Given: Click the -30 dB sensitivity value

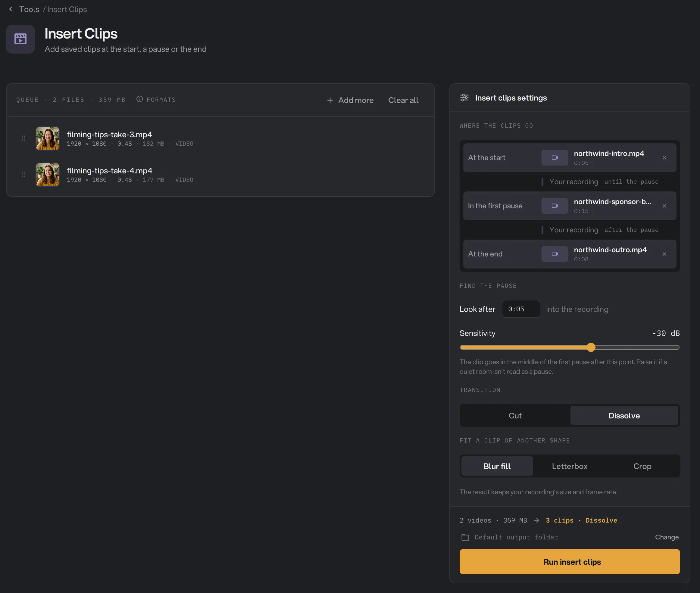Looking at the screenshot, I should point(666,333).
